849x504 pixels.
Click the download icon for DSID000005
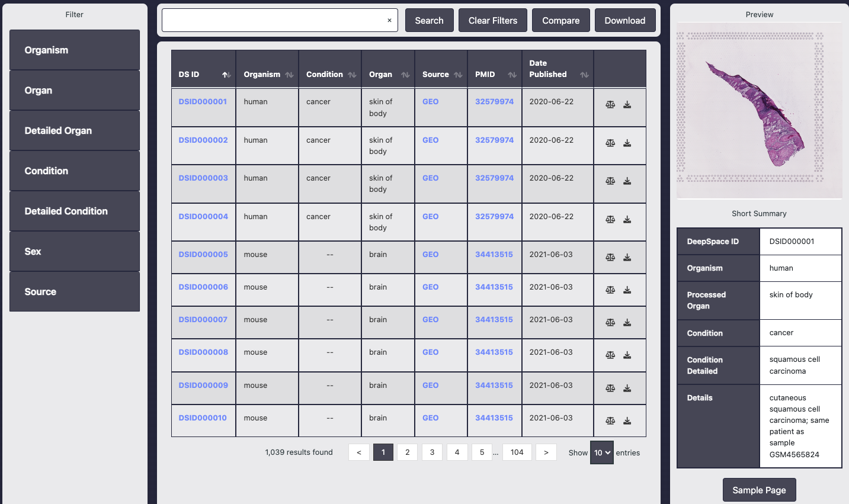(x=627, y=257)
